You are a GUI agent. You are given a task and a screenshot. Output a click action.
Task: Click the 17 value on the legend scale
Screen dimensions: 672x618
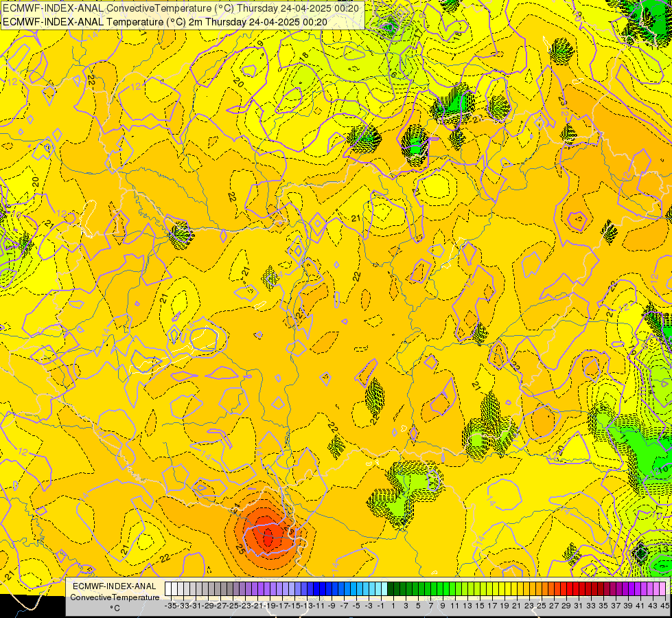pyautogui.click(x=492, y=606)
